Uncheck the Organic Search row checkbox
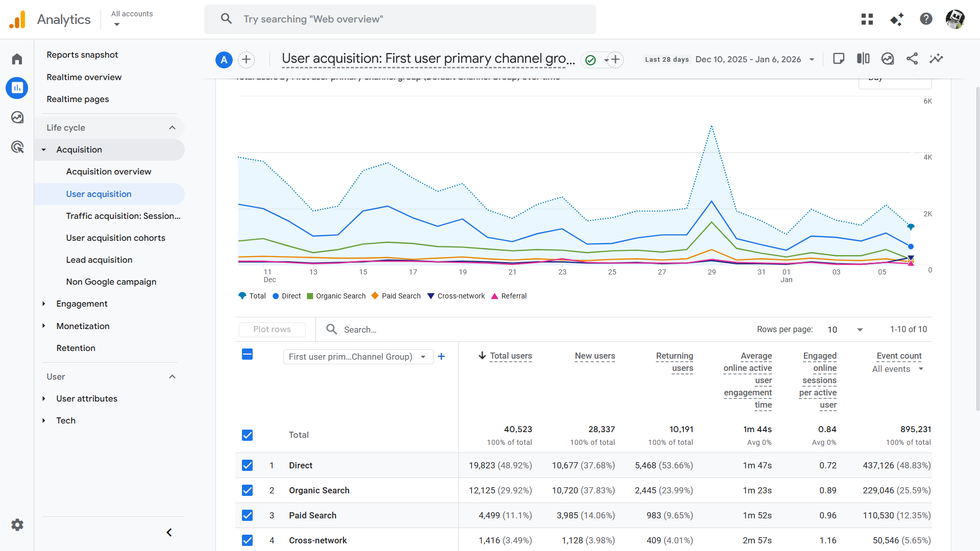 coord(247,490)
